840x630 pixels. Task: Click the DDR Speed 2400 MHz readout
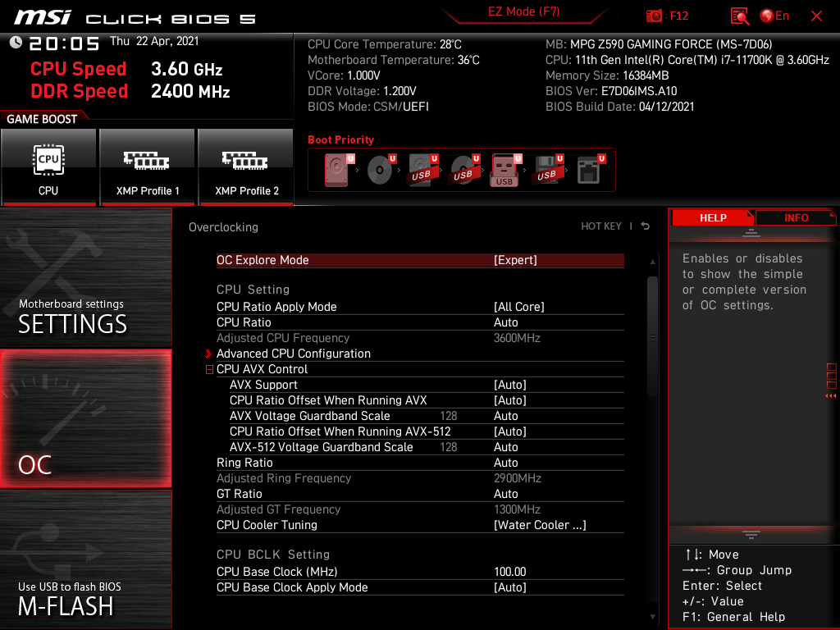click(130, 91)
